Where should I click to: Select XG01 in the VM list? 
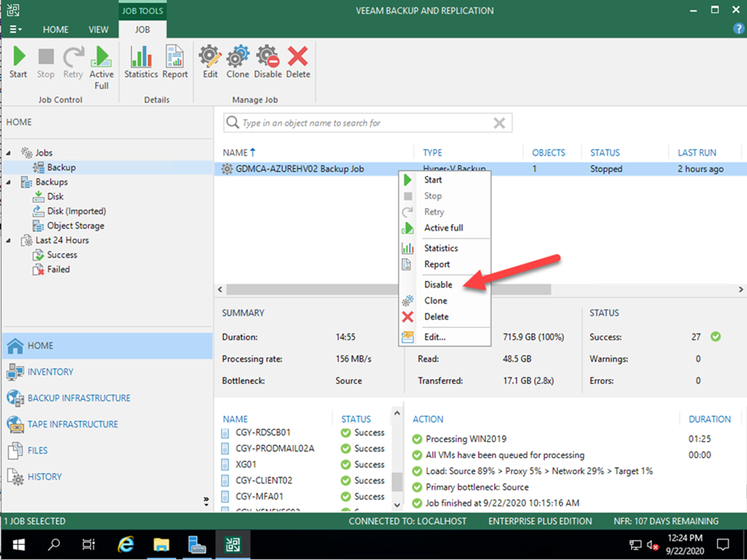coord(246,465)
